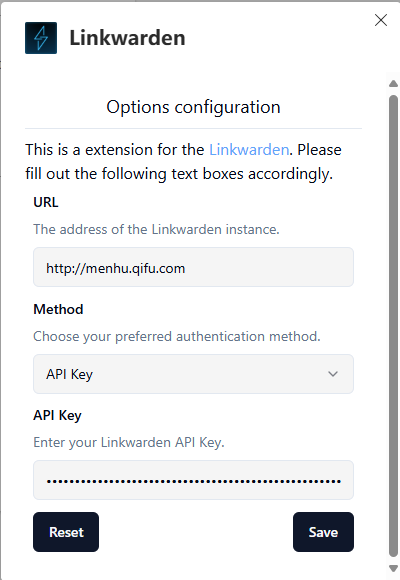Click the 'Linkwarden' title text beside the logo
The image size is (400, 580).
coord(128,38)
